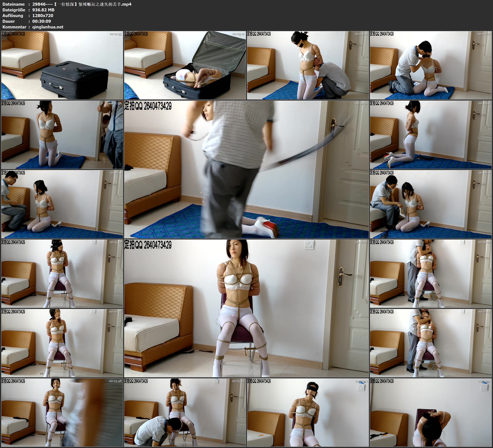Click the thumbnail timestamped 00:14:16
This screenshot has height=448, width=493.
(x=431, y=204)
